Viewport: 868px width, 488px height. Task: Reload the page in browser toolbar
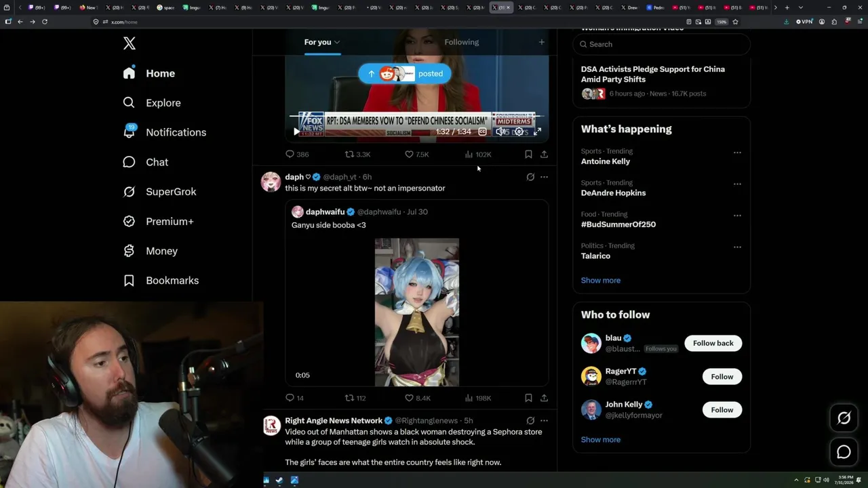45,22
